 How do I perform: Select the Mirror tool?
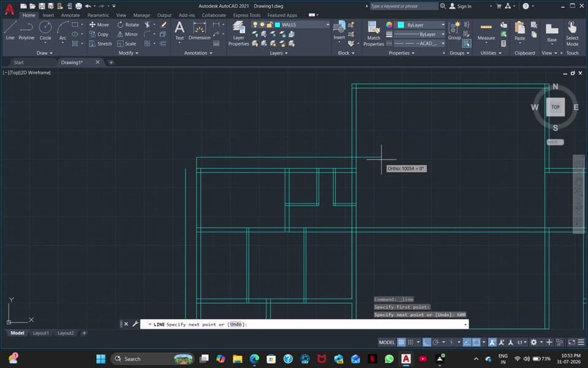[x=128, y=34]
